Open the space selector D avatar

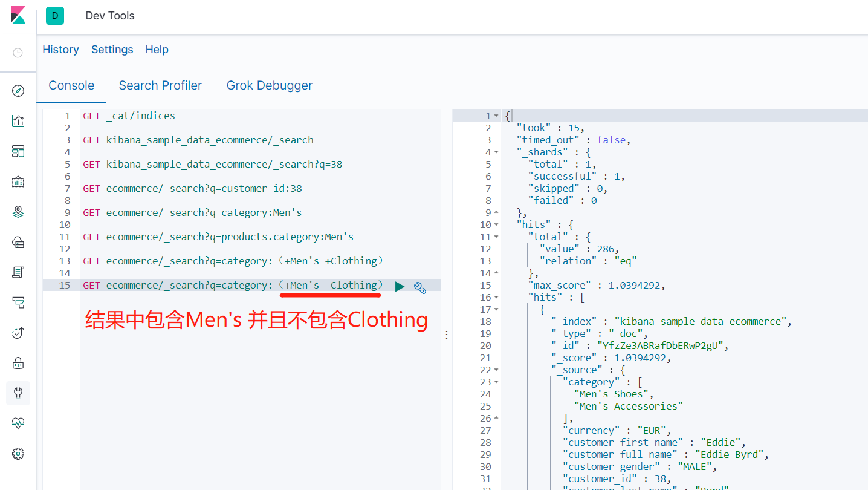55,16
